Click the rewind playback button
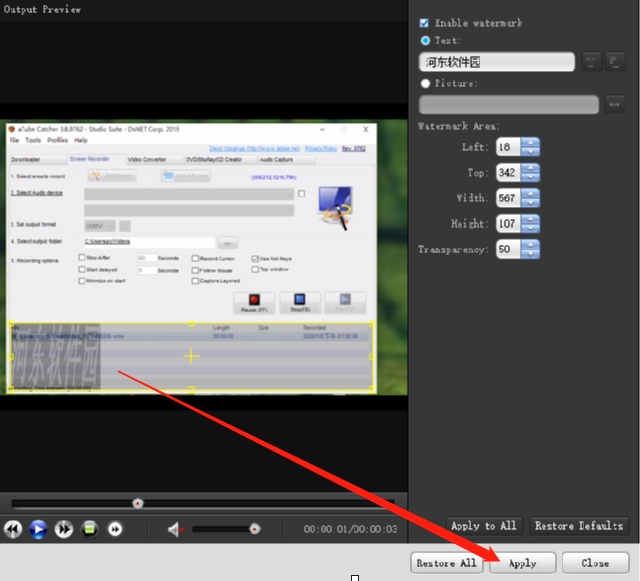 pos(13,529)
